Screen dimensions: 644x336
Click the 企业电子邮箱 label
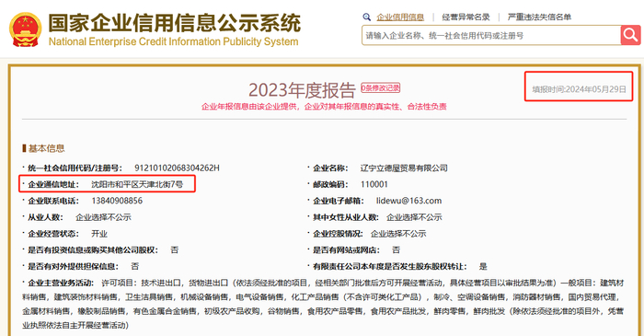click(x=339, y=201)
